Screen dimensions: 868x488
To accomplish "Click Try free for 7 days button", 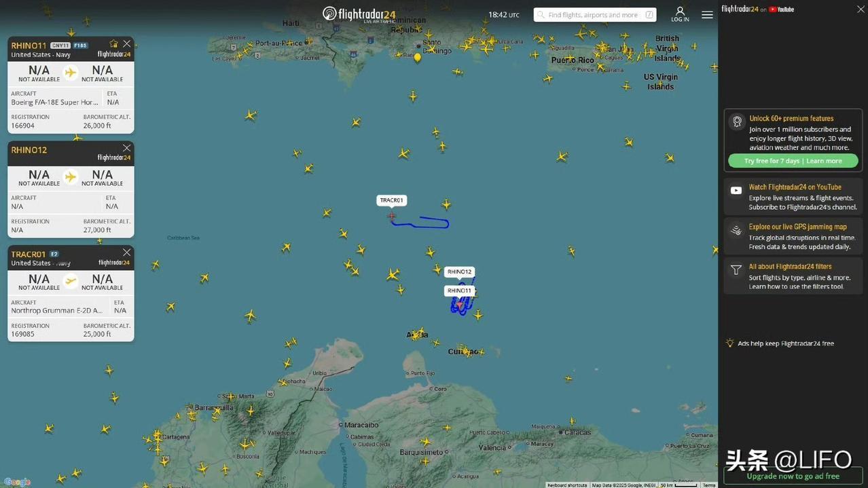I will (793, 161).
